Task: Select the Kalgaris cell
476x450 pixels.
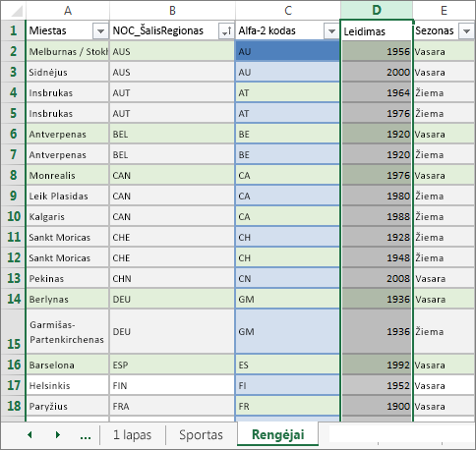Action: tap(68, 216)
